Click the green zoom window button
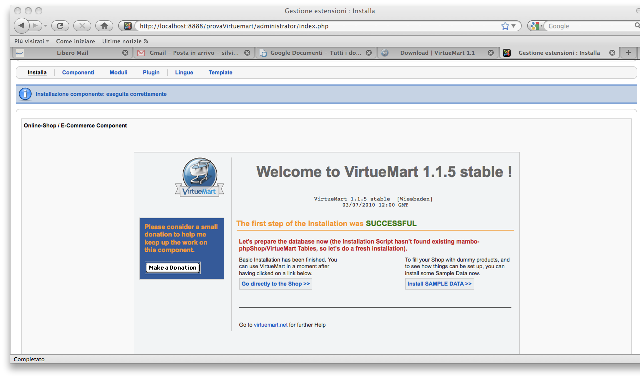This screenshot has height=378, width=640. (38, 11)
